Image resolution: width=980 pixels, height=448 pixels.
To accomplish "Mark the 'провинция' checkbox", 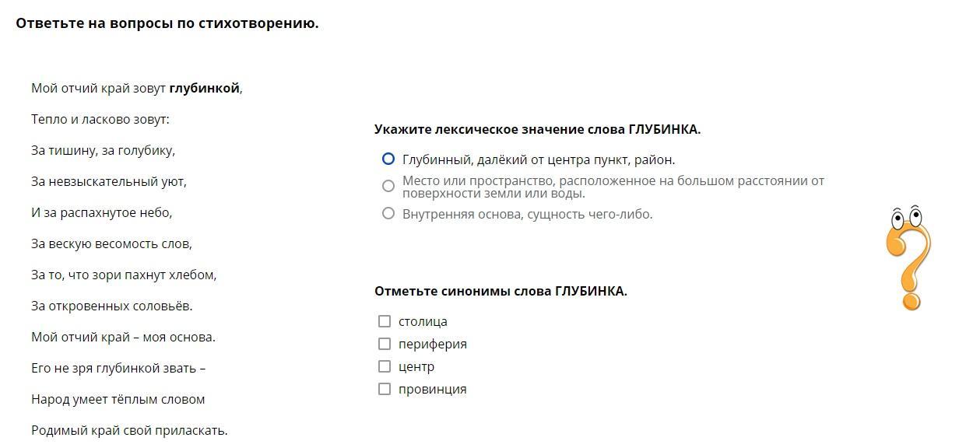I will (x=385, y=389).
